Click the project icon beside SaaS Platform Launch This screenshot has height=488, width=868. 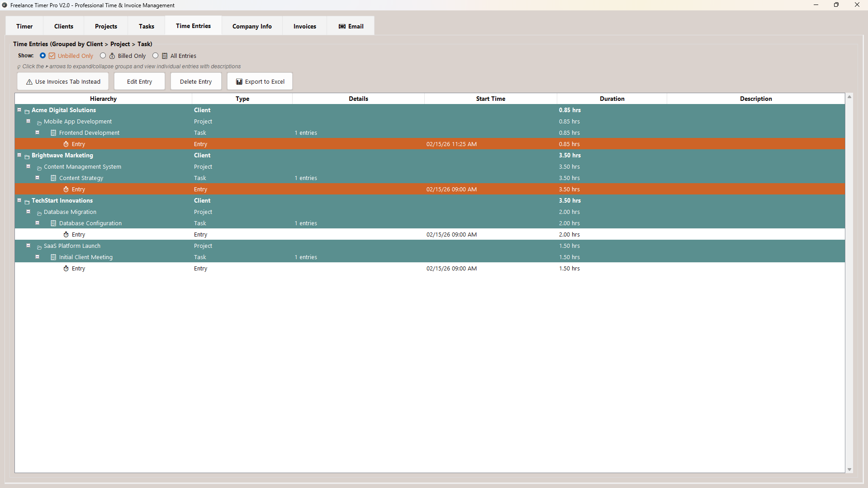39,246
